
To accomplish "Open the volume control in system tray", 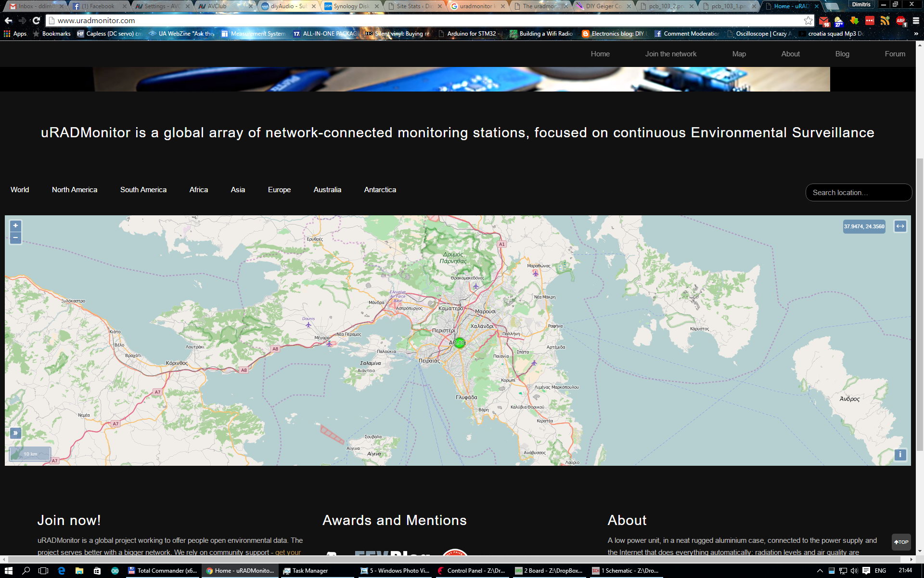I will click(x=854, y=570).
